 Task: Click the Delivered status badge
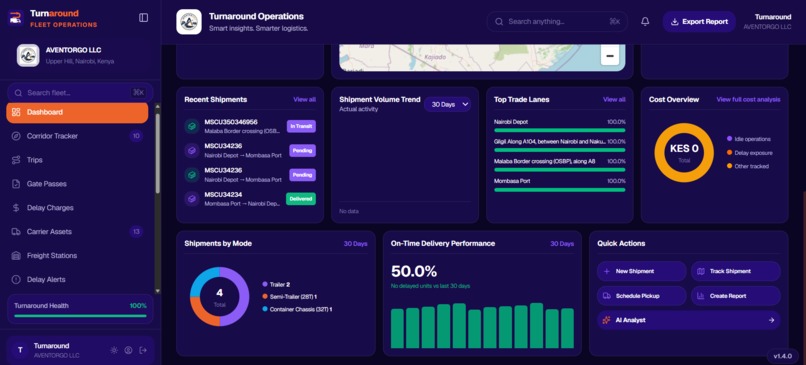click(x=301, y=198)
